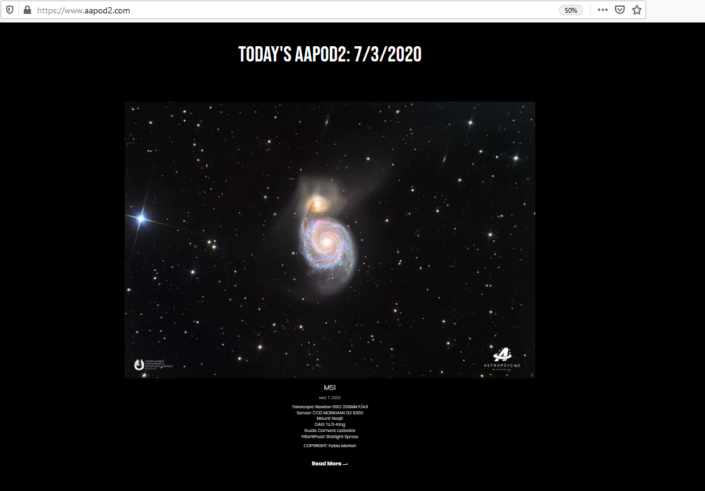
Task: Follow the Read More link
Action: [x=330, y=464]
